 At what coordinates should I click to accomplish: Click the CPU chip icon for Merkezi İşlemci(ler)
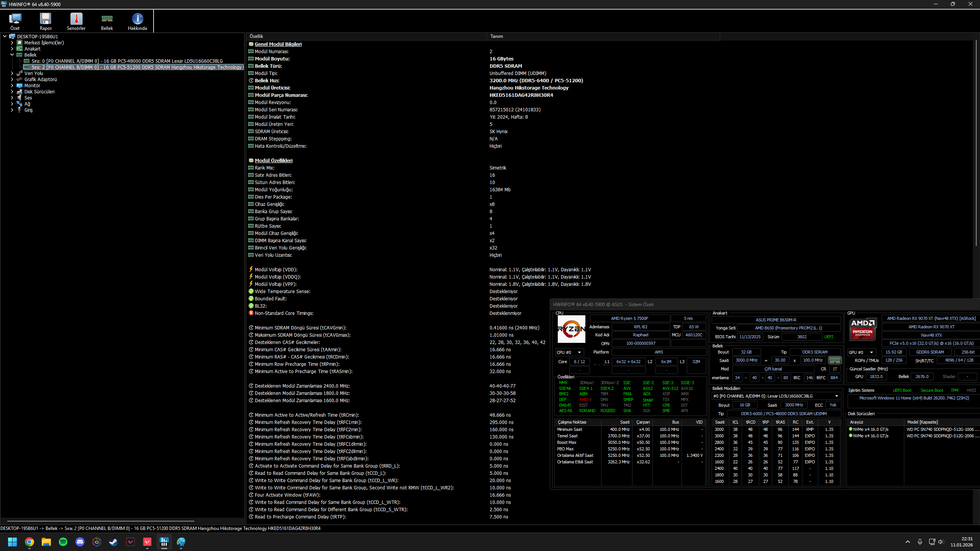[20, 42]
